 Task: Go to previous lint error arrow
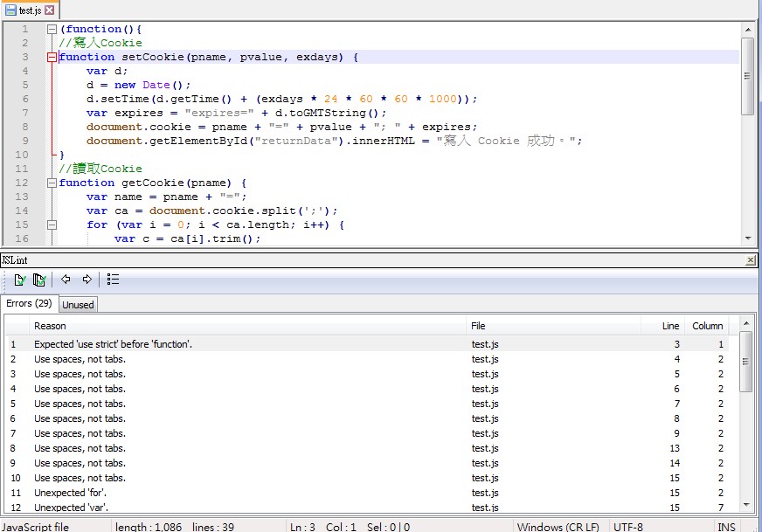(64, 280)
